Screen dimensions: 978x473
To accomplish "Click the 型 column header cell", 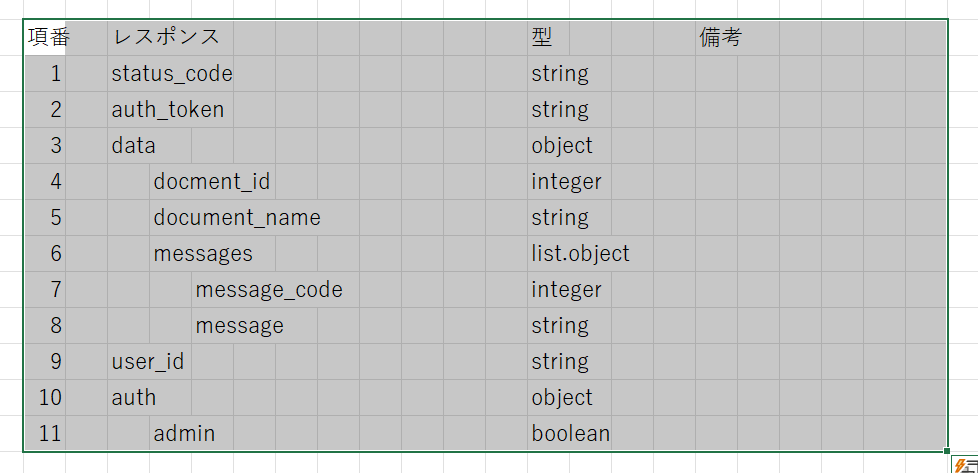I will coord(542,38).
